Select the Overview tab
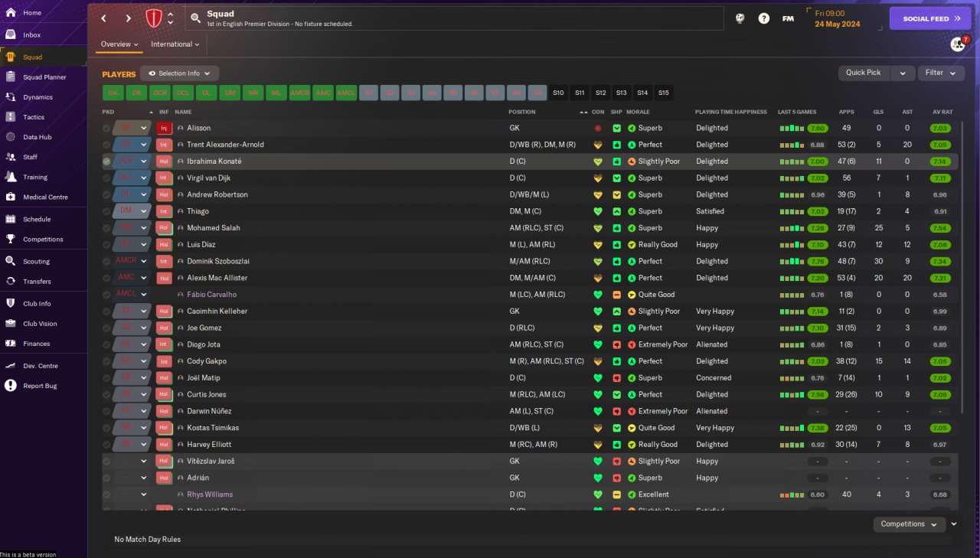Viewport: 980px width, 558px height. coord(119,44)
